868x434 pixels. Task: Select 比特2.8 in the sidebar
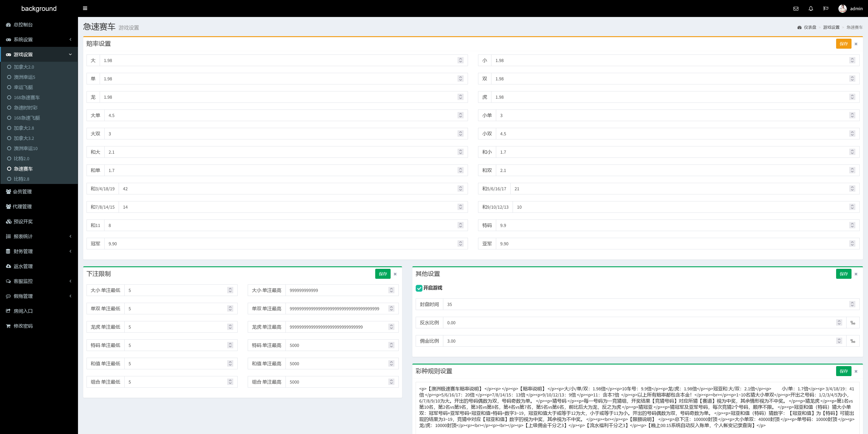click(21, 179)
